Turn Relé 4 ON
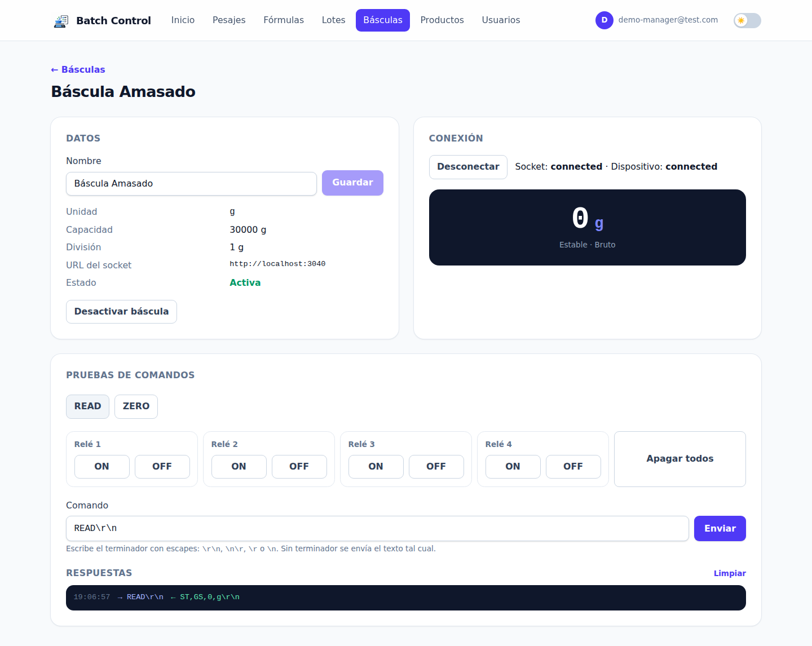Image resolution: width=812 pixels, height=646 pixels. click(513, 467)
